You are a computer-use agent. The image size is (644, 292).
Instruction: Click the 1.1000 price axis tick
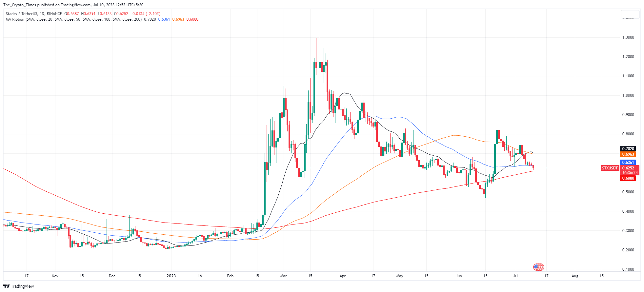pos(628,76)
